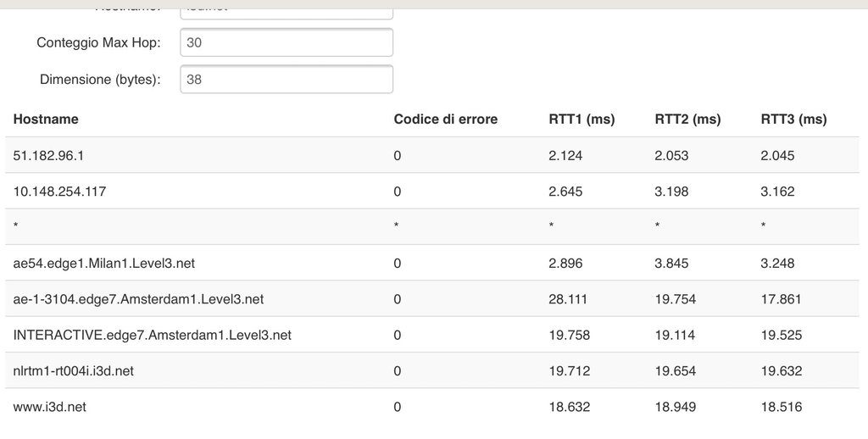This screenshot has width=868, height=439.
Task: Select the 10.148.254.117 hostname cell
Action: (x=59, y=192)
